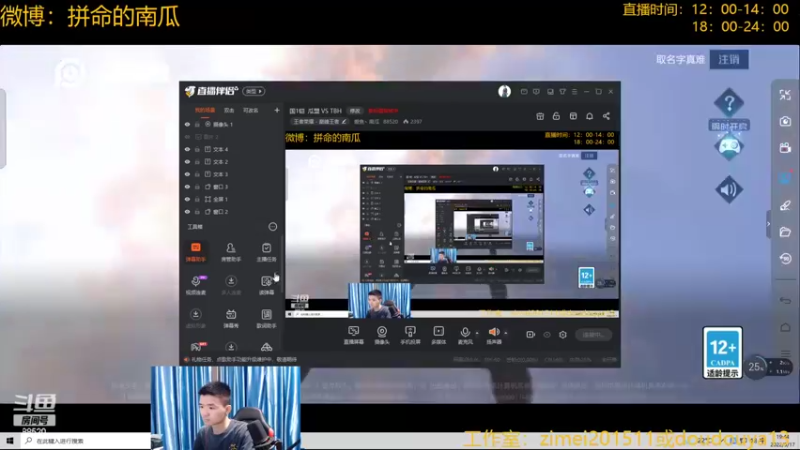This screenshot has height=450, width=800.
Task: Add a new scene with plus tab
Action: point(277,110)
